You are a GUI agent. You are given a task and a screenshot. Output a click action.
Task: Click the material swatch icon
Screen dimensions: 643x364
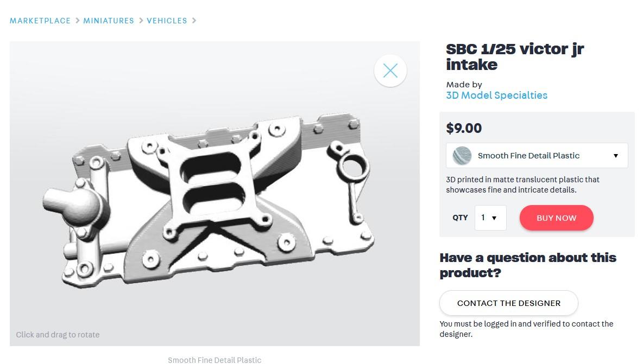pos(462,156)
